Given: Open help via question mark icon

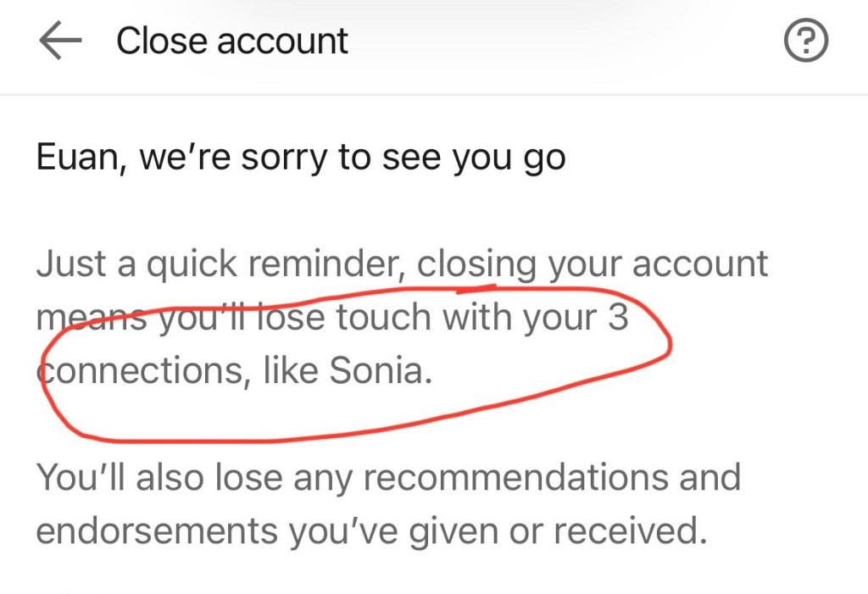Looking at the screenshot, I should tap(805, 42).
